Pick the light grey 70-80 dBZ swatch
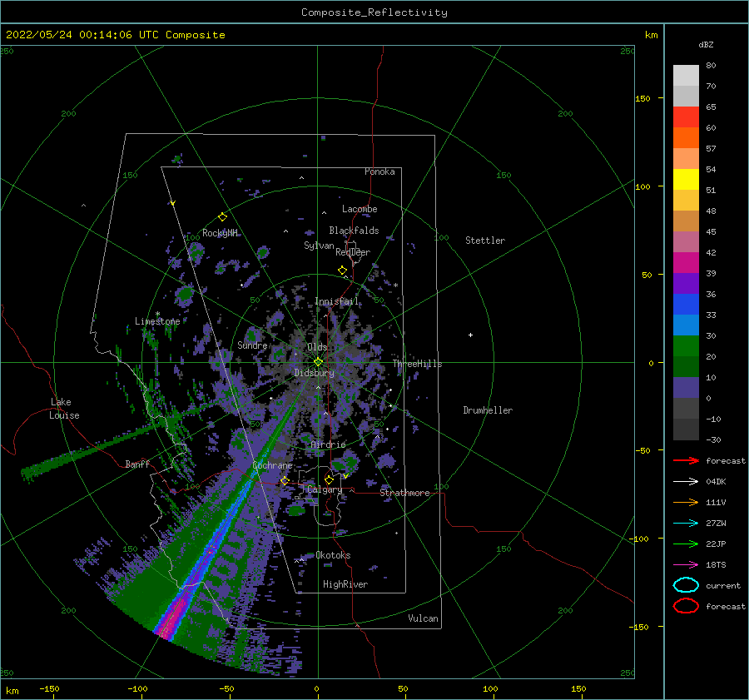 (686, 76)
